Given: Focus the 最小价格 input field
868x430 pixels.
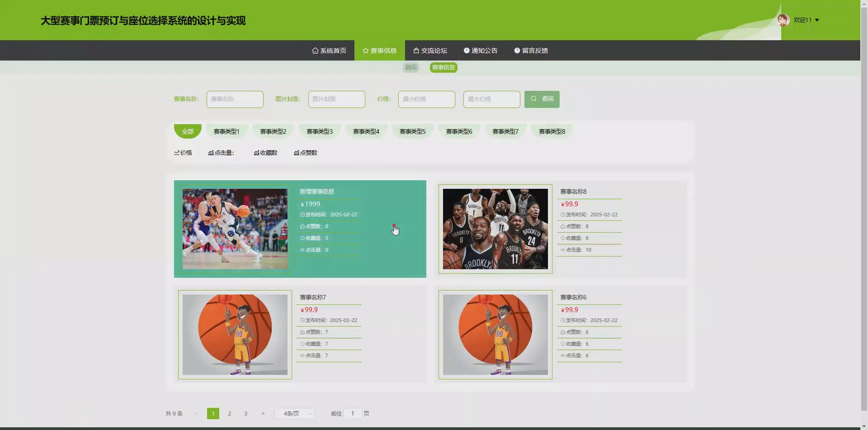Looking at the screenshot, I should point(427,99).
